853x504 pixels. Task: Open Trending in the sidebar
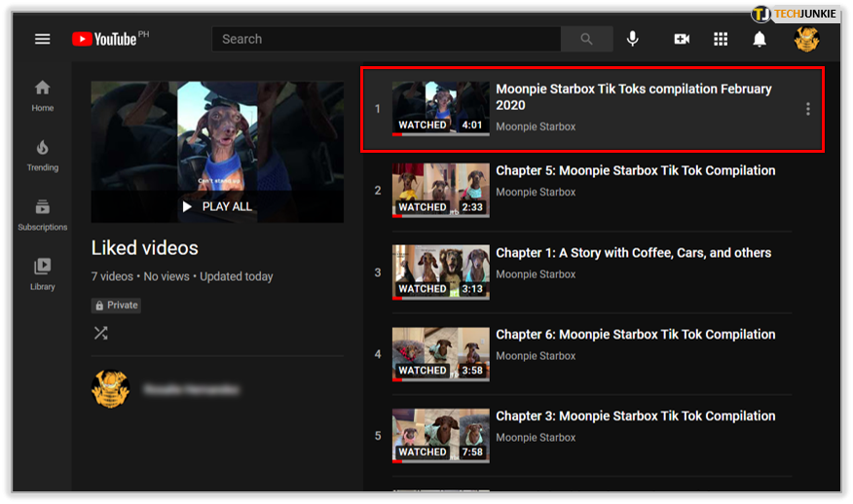point(42,155)
